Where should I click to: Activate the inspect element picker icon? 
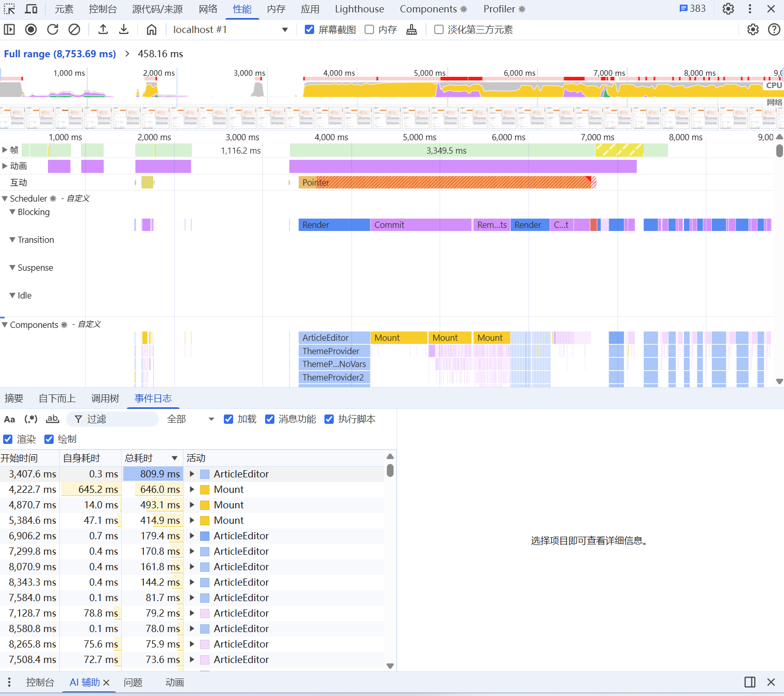(x=9, y=9)
